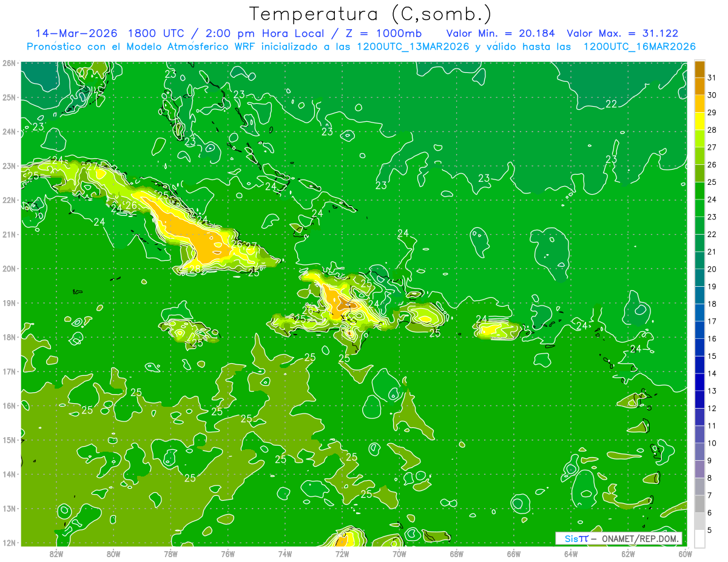Click the "ONAMET/REP.DOM." credit label

(x=641, y=538)
